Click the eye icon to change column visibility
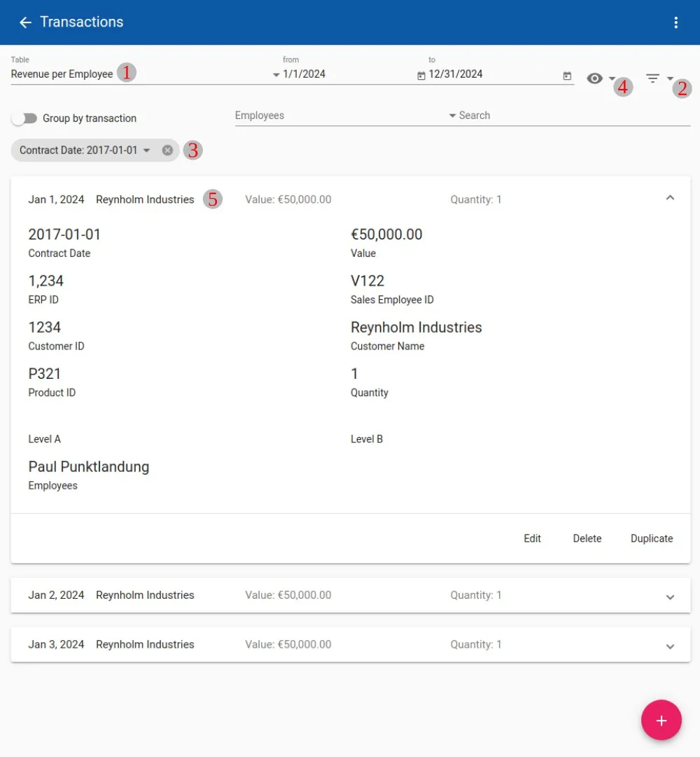Viewport: 700px width, 757px height. click(594, 78)
